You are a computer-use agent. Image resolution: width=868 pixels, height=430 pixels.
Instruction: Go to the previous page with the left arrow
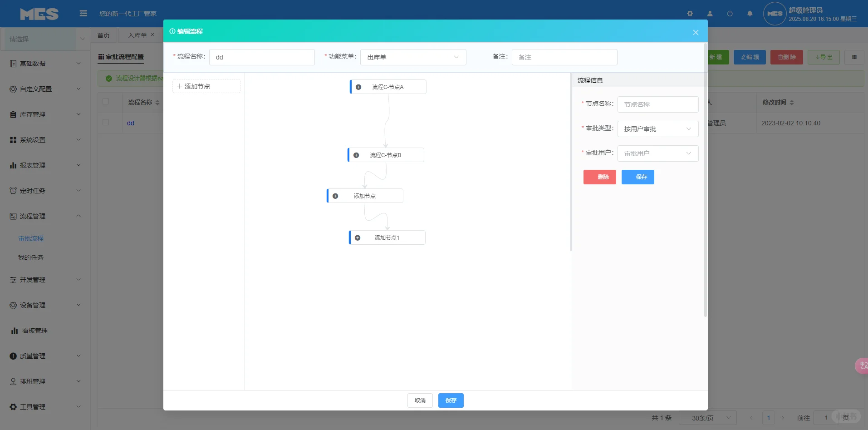751,418
